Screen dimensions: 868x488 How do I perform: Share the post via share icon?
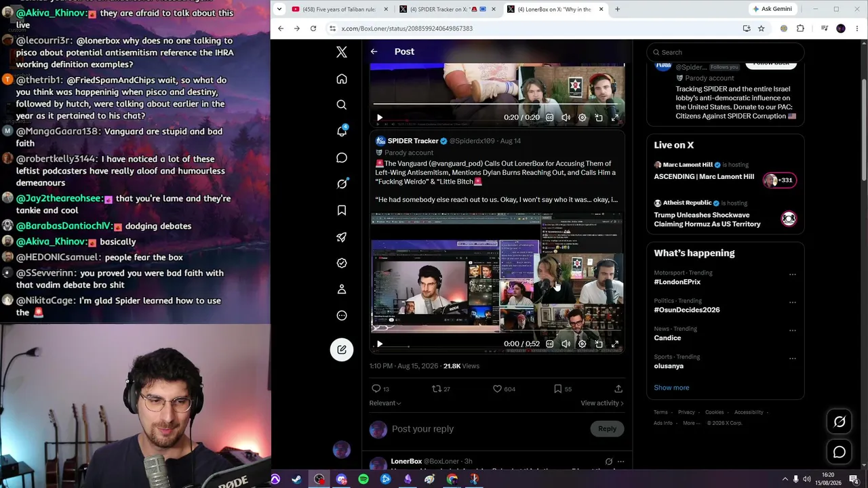618,388
